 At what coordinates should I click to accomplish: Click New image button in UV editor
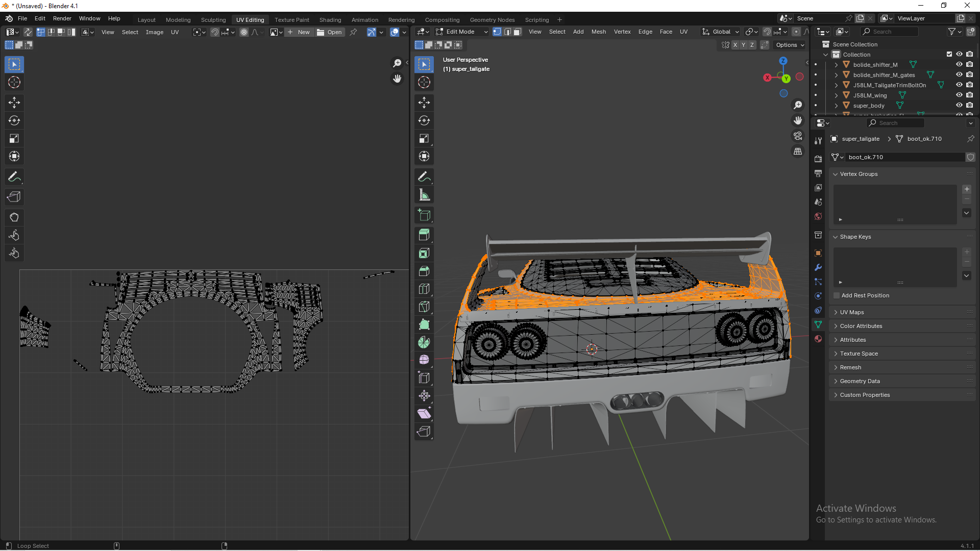click(299, 32)
